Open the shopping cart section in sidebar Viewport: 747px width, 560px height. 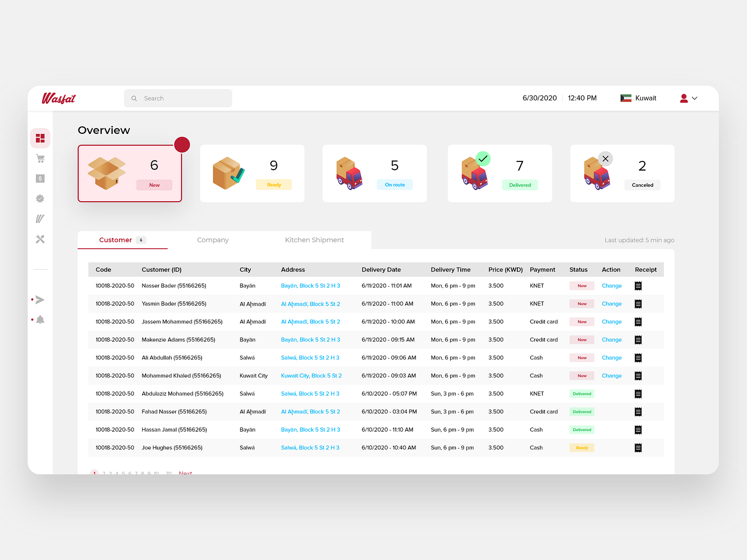pyautogui.click(x=40, y=159)
